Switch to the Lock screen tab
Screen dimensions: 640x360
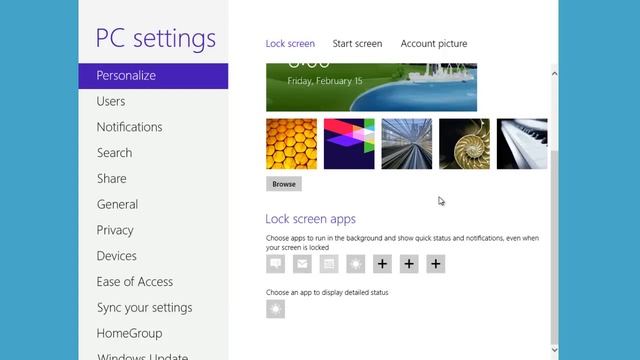[x=290, y=44]
